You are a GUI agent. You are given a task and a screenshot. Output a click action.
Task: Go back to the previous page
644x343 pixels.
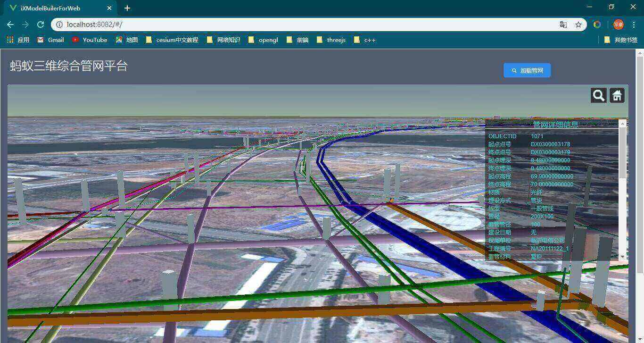pyautogui.click(x=10, y=25)
